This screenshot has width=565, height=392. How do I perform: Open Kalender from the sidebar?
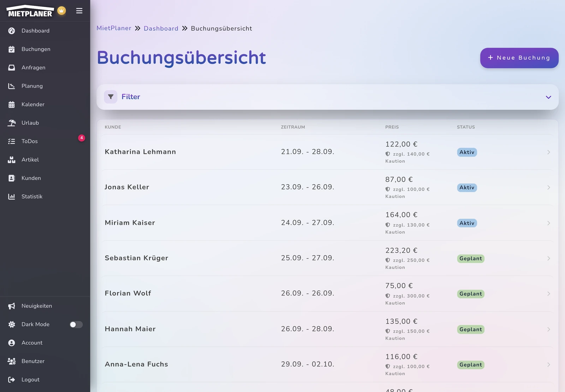(45, 104)
